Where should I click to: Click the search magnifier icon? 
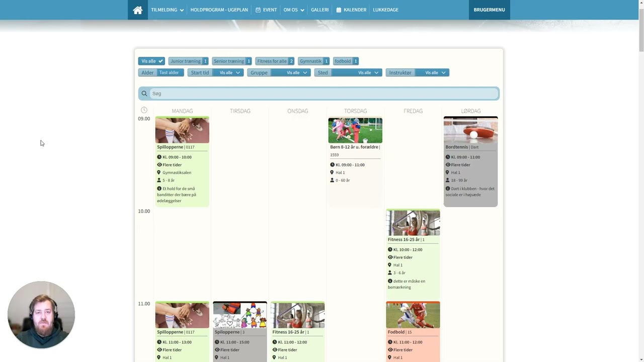coord(144,94)
